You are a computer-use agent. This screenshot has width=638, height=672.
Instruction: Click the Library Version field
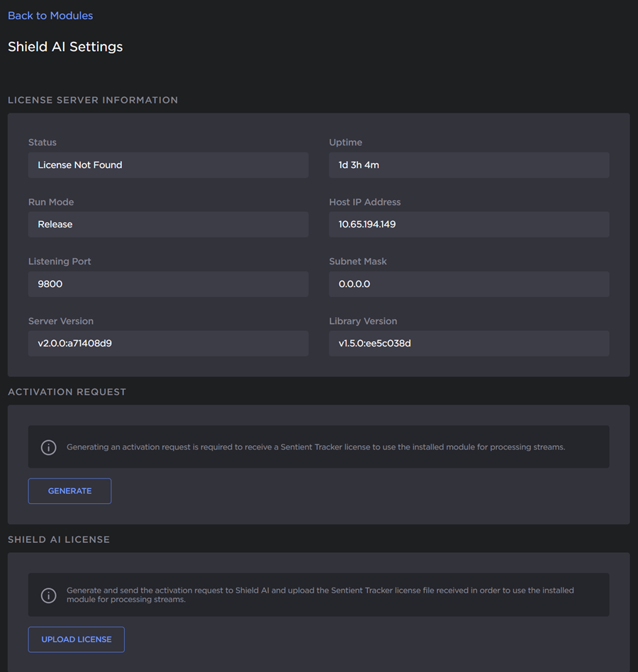(x=469, y=344)
